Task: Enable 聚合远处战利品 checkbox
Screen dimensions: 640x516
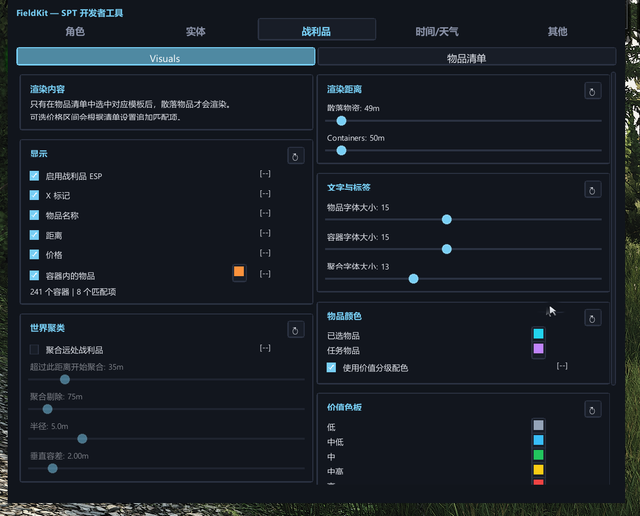Action: click(34, 350)
